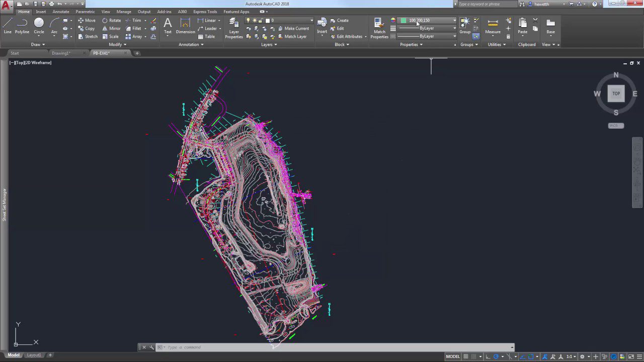Expand the Modify panel
This screenshot has width=644, height=362.
[117, 44]
